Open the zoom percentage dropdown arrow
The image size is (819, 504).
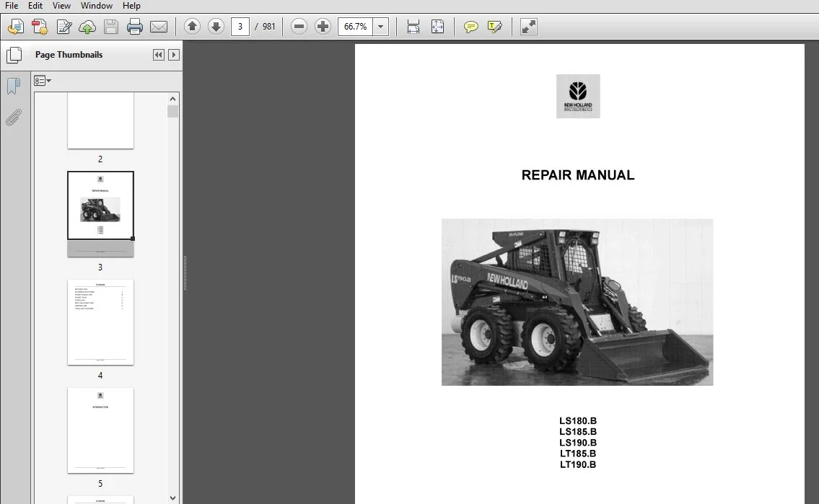381,26
